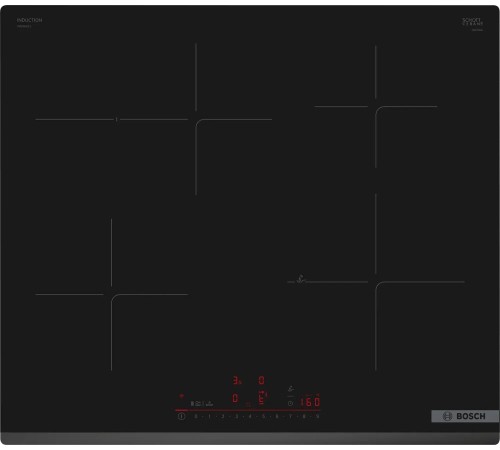
Task: Select the top-left zone display showing 3
Action: (x=236, y=380)
